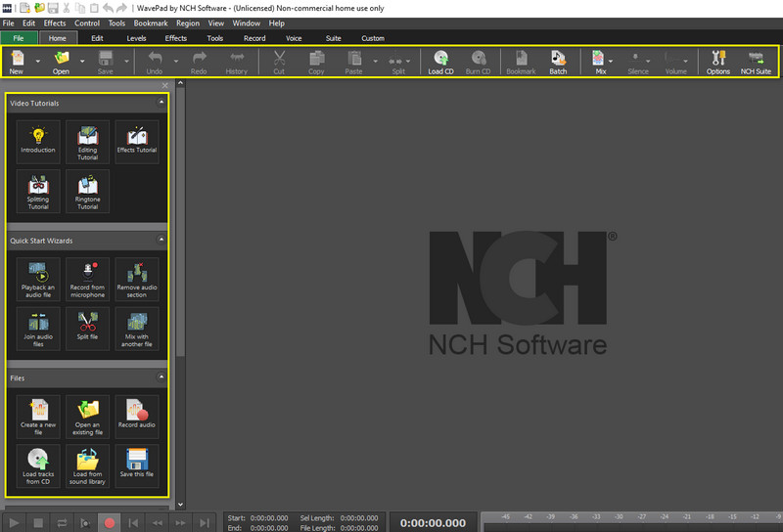This screenshot has height=532, width=783.
Task: Switch to the Levels ribbon tab
Action: click(x=136, y=38)
